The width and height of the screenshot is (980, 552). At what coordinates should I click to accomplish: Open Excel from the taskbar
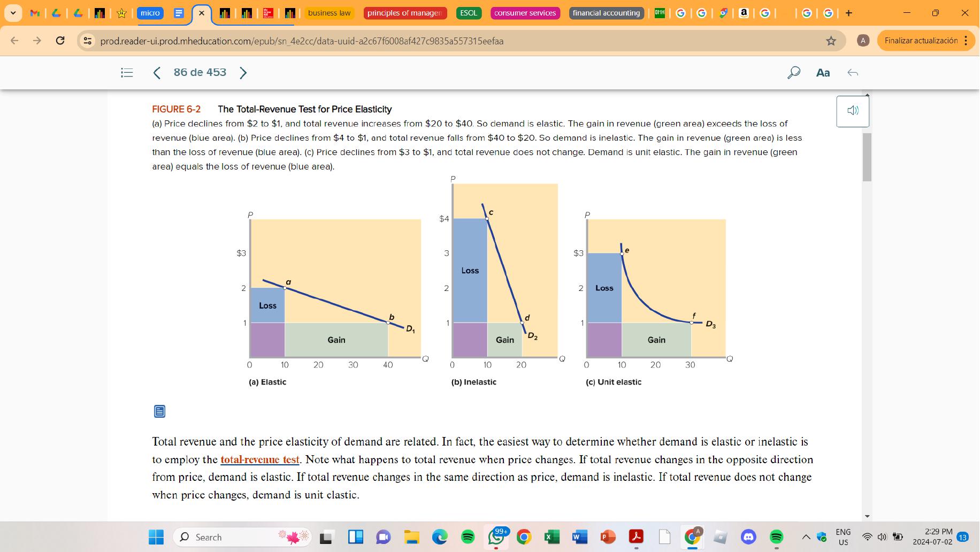click(553, 537)
